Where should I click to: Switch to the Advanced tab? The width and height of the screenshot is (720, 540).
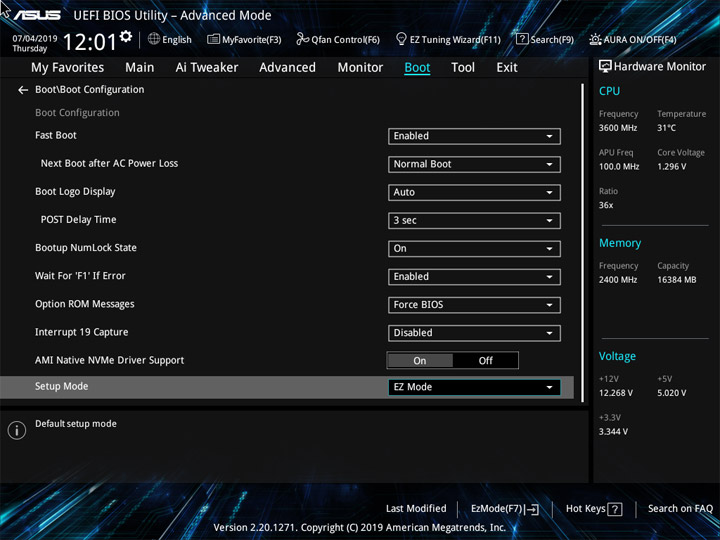[287, 68]
